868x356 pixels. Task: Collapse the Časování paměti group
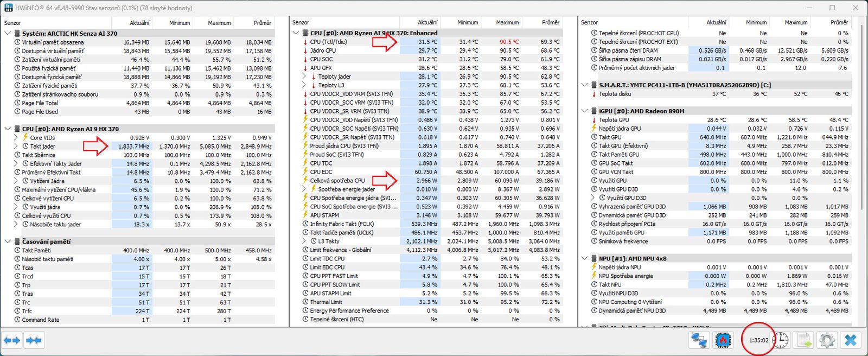pyautogui.click(x=8, y=242)
